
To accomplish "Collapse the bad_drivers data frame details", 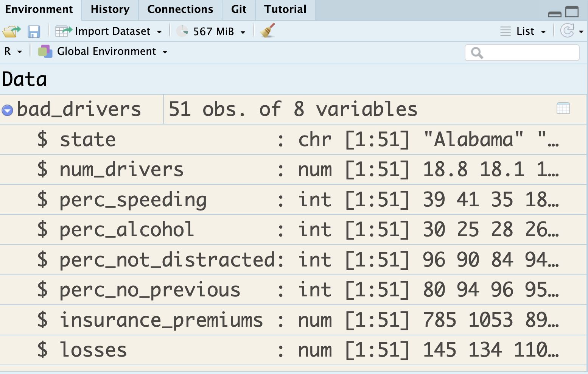I will pos(8,110).
